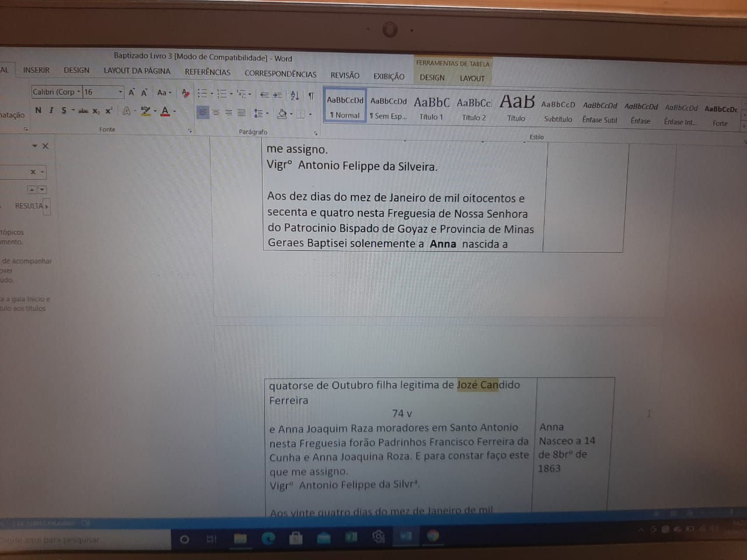Open the REFERÊNCIAS ribbon tab
Screen dimensions: 747x560
pyautogui.click(x=207, y=72)
